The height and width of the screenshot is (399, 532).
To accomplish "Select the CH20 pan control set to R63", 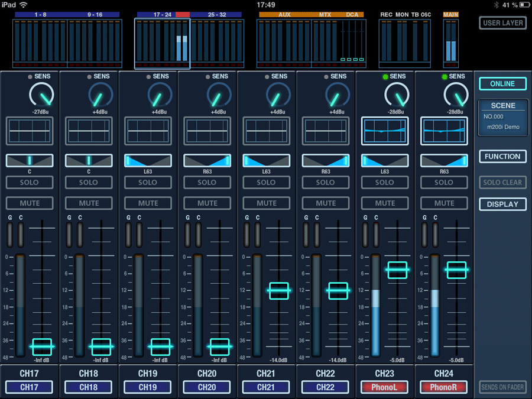I will 207,160.
